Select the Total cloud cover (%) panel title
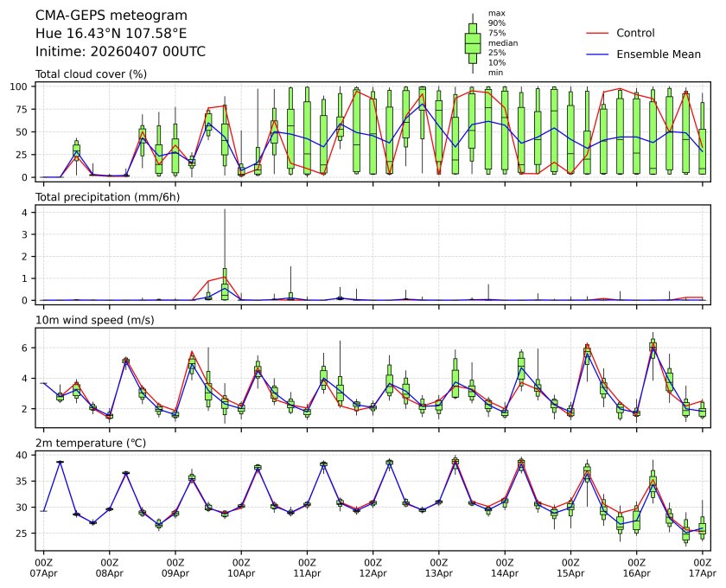This screenshot has height=588, width=726. click(x=91, y=74)
